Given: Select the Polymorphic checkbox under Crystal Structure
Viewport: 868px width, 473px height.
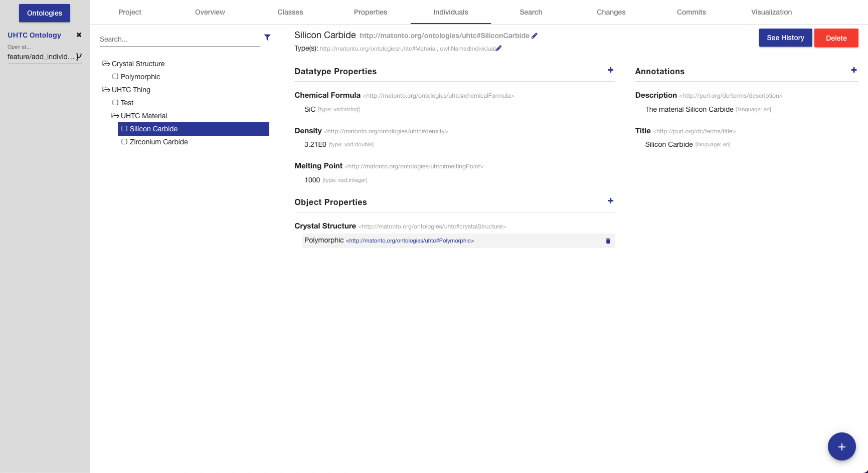Looking at the screenshot, I should (x=115, y=76).
